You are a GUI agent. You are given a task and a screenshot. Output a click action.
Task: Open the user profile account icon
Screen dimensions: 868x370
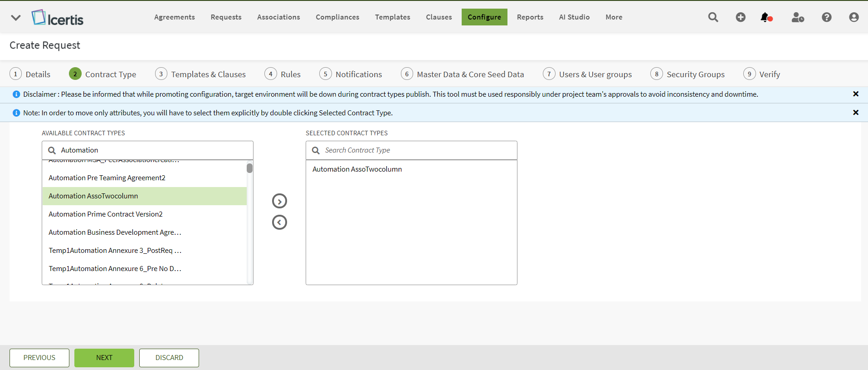(853, 17)
